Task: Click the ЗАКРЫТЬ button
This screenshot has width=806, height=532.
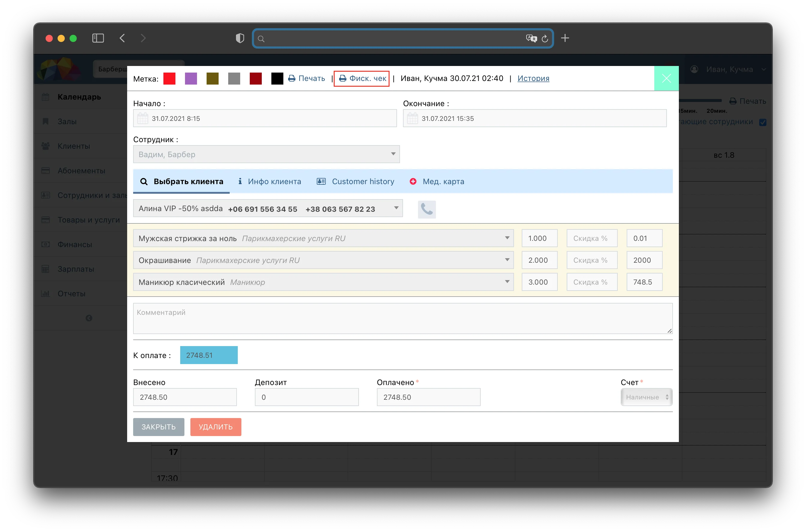Action: pyautogui.click(x=159, y=427)
